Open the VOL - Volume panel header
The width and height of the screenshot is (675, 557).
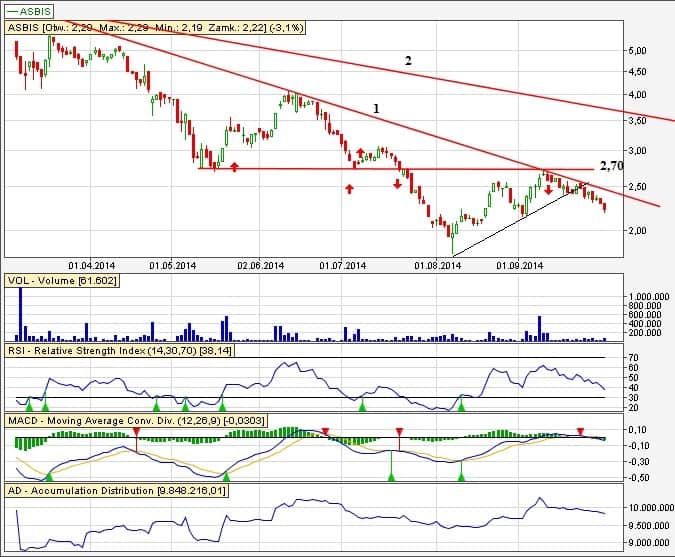[x=62, y=282]
